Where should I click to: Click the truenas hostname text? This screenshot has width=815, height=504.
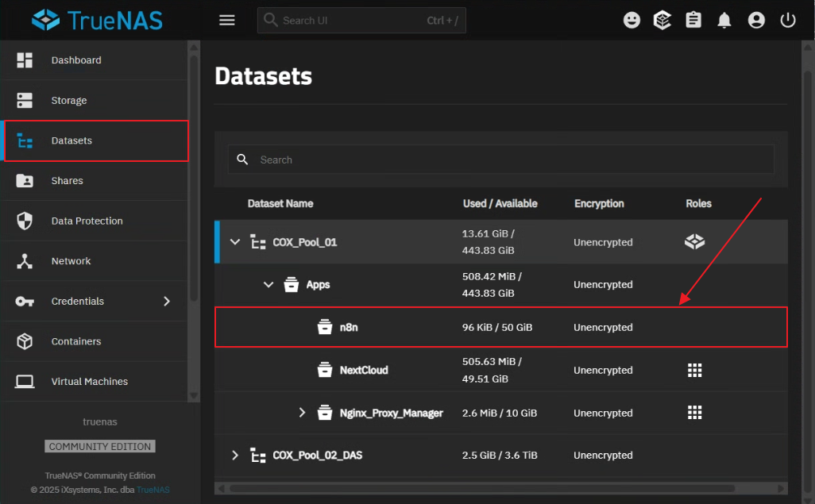(100, 422)
